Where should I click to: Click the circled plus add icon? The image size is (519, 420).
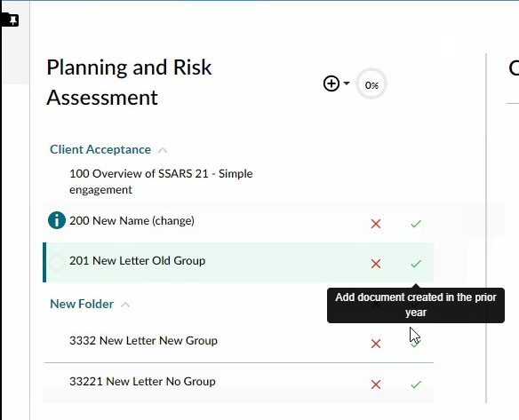pyautogui.click(x=331, y=83)
